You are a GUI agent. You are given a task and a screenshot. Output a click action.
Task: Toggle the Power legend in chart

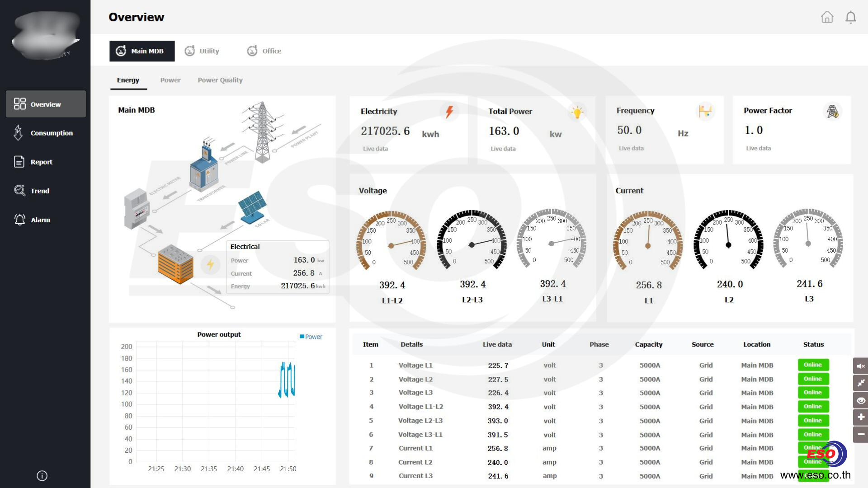click(x=311, y=337)
